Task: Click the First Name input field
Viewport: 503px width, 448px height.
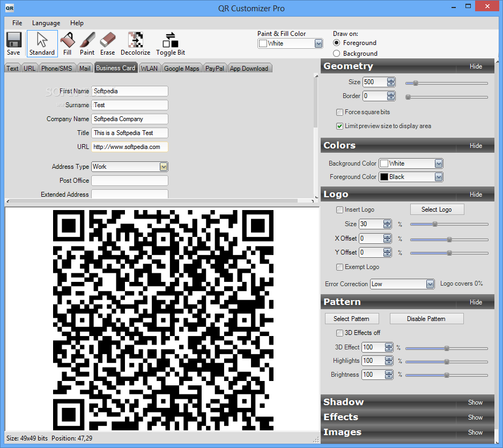Action: [x=130, y=91]
